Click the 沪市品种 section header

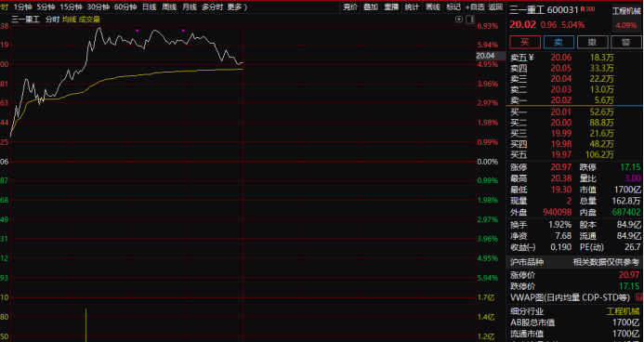pyautogui.click(x=527, y=262)
